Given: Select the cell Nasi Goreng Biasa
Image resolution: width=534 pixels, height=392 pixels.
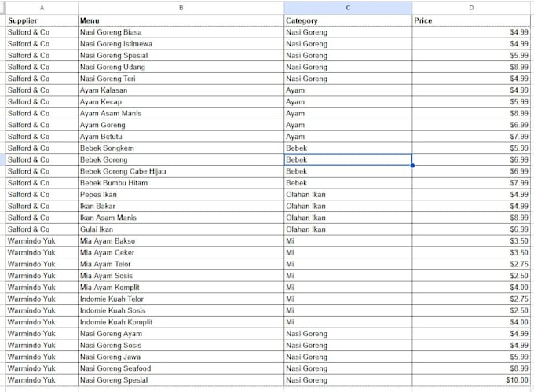Looking at the screenshot, I should [x=181, y=32].
